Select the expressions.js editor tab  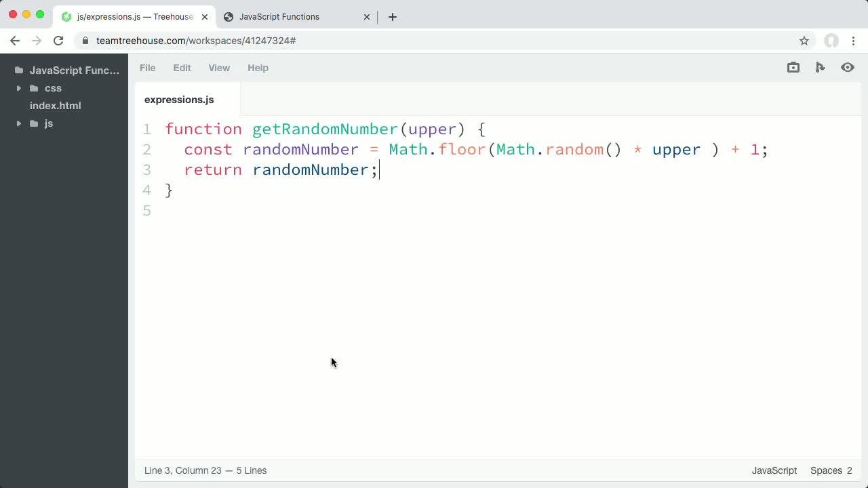coord(178,100)
